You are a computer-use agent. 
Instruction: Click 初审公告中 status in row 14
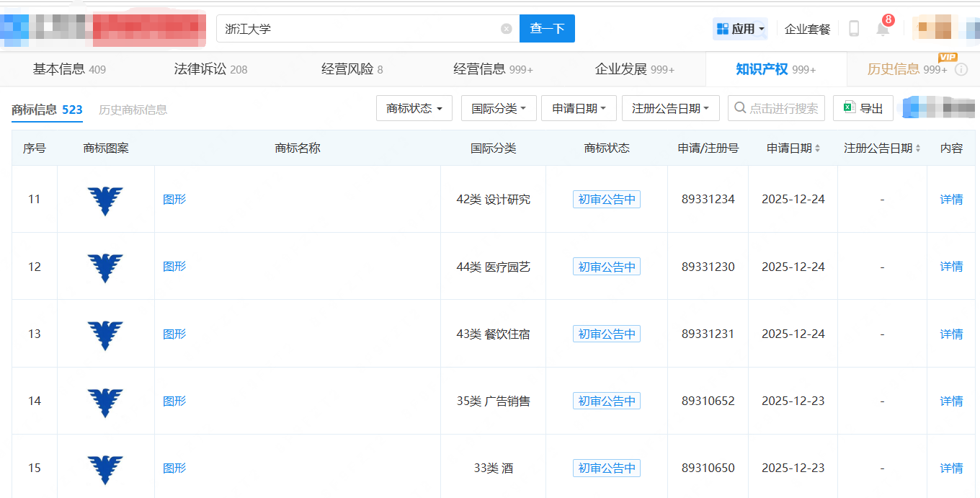607,401
